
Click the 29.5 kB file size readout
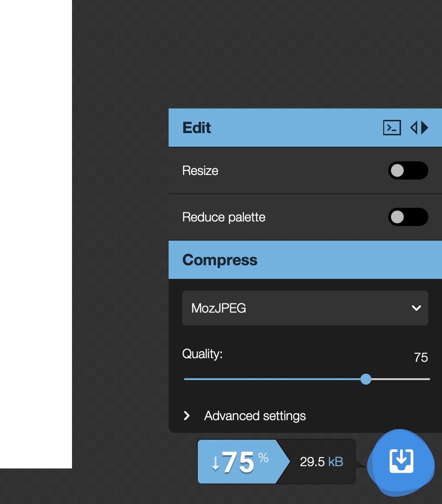click(321, 462)
